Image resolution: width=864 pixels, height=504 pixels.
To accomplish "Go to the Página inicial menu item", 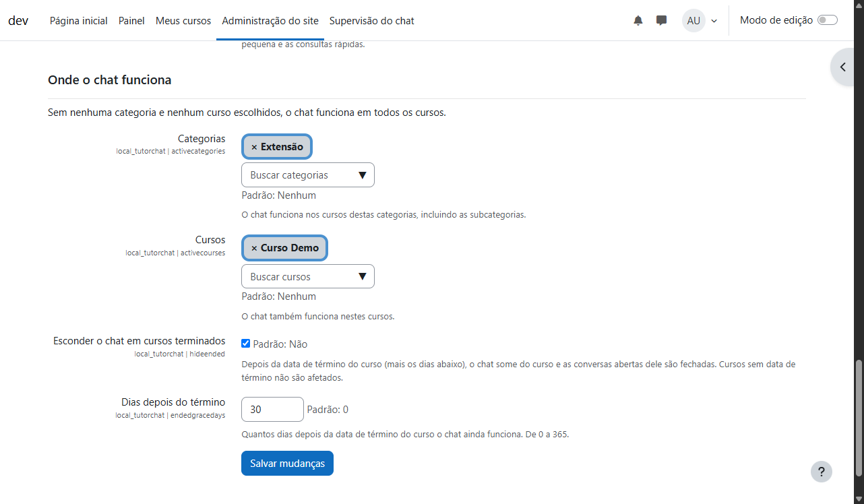I will pyautogui.click(x=79, y=21).
